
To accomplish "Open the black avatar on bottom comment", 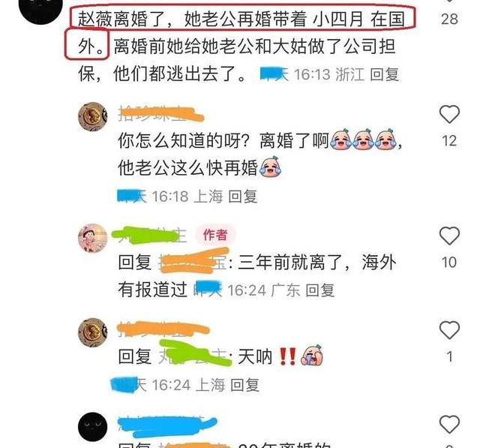I will 93,427.
